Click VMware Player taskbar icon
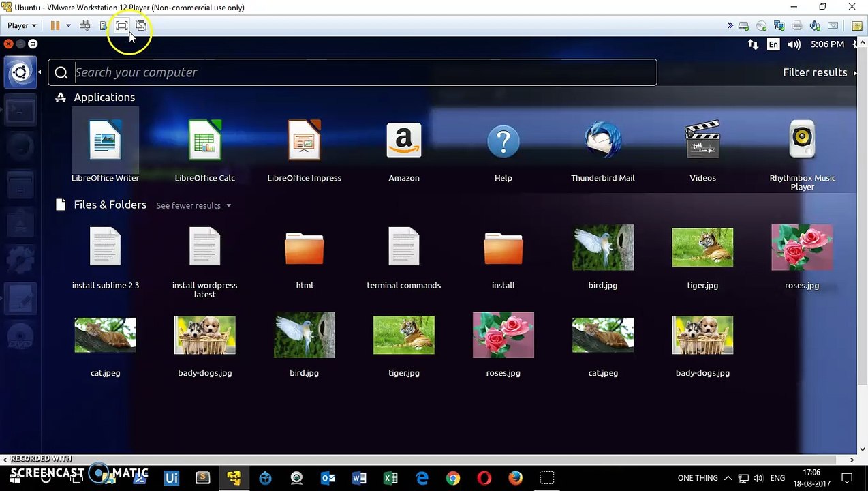The image size is (868, 491). coord(234,478)
